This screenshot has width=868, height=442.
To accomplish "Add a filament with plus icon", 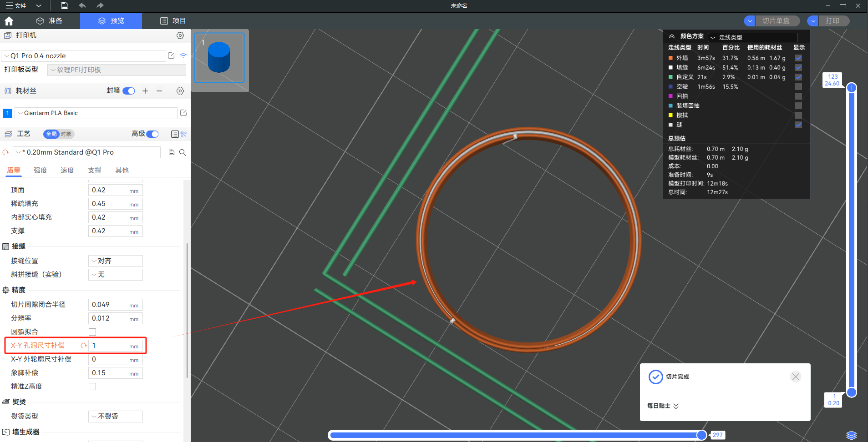I will pyautogui.click(x=145, y=91).
